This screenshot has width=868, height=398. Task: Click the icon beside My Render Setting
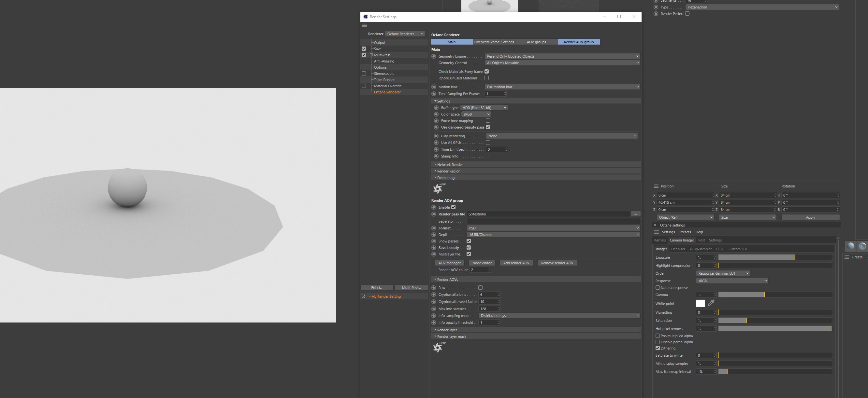[363, 296]
